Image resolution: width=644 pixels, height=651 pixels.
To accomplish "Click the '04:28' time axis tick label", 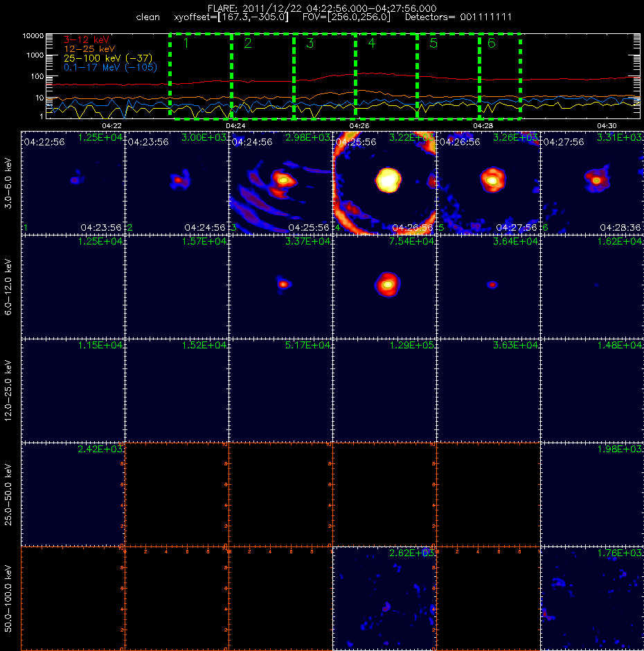I will 483,125.
